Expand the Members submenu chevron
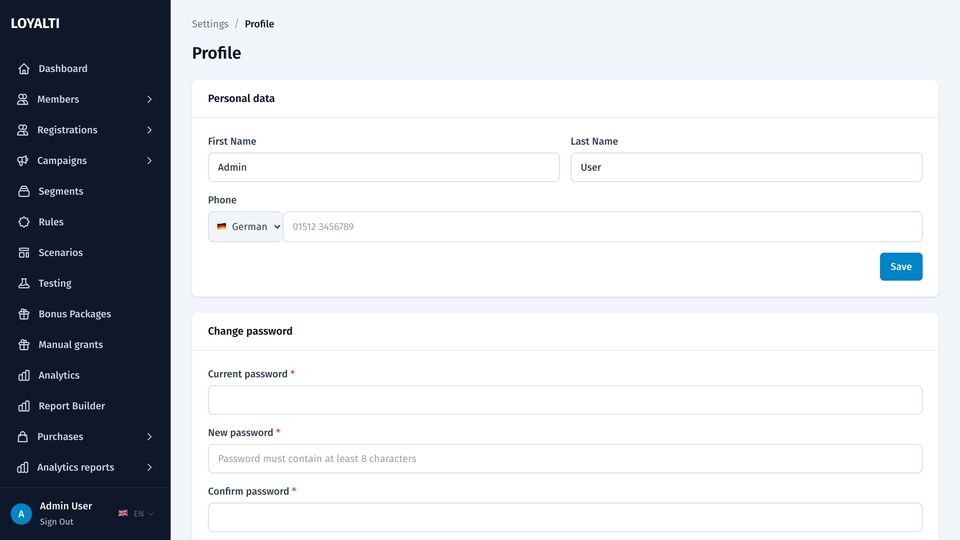Viewport: 960px width, 540px height. click(x=149, y=99)
